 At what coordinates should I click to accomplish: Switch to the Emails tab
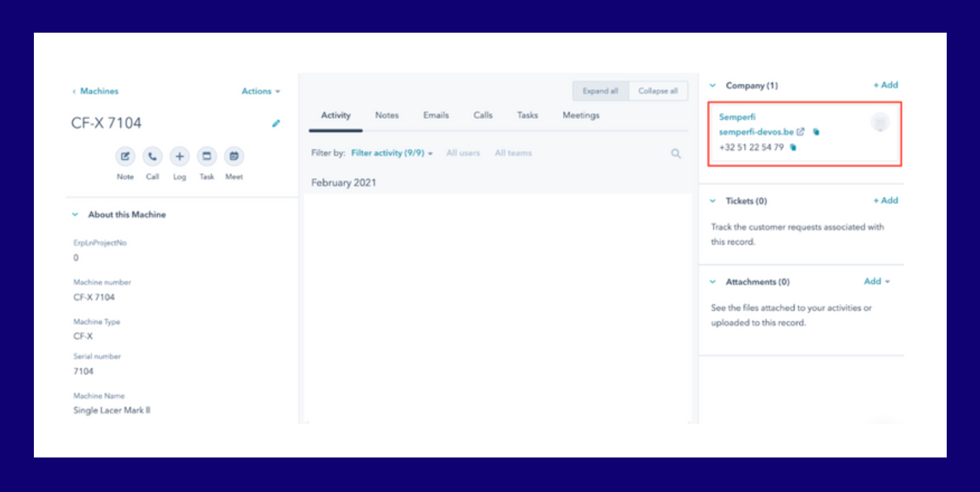pyautogui.click(x=436, y=115)
